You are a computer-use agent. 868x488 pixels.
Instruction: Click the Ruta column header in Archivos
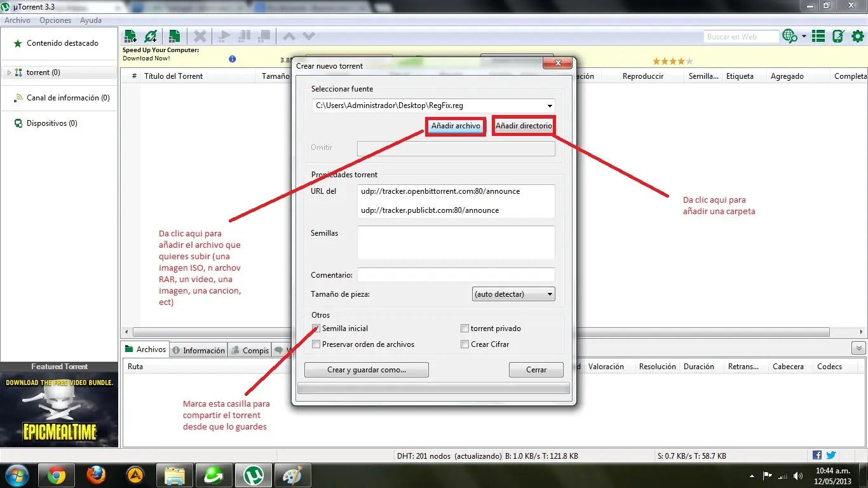coord(135,367)
